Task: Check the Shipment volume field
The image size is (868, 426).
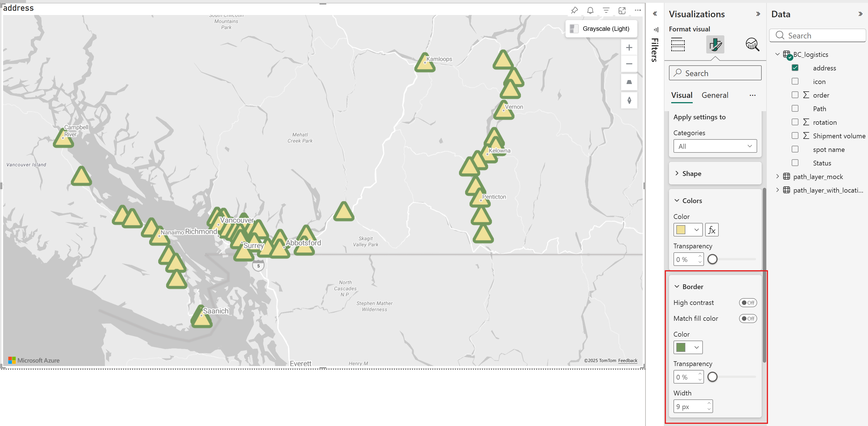Action: click(795, 135)
